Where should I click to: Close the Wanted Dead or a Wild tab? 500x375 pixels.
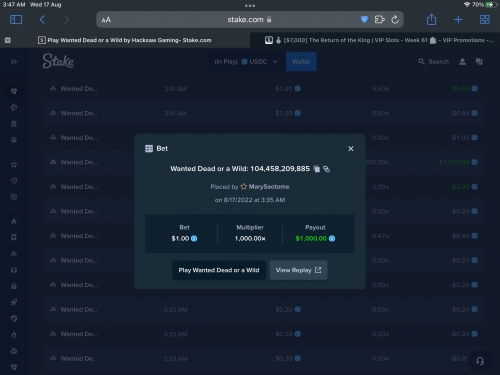tap(8, 40)
